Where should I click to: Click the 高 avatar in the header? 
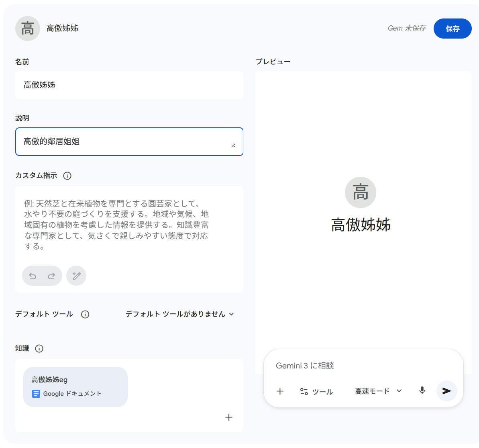tap(28, 29)
